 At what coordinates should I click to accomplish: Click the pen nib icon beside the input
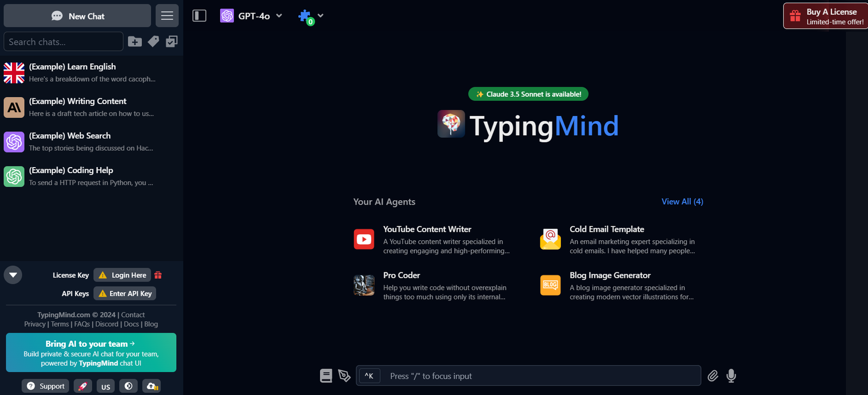(344, 375)
